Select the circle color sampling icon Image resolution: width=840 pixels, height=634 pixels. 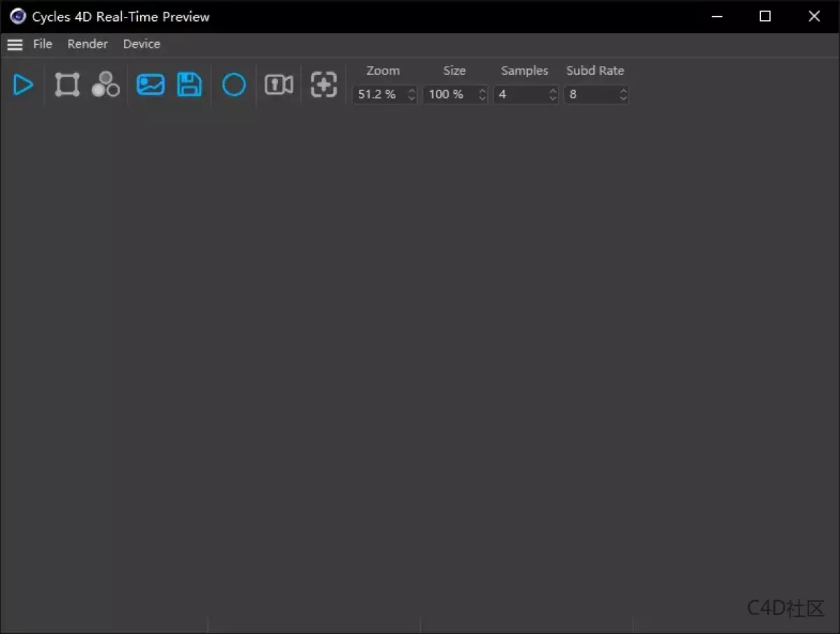click(x=234, y=85)
